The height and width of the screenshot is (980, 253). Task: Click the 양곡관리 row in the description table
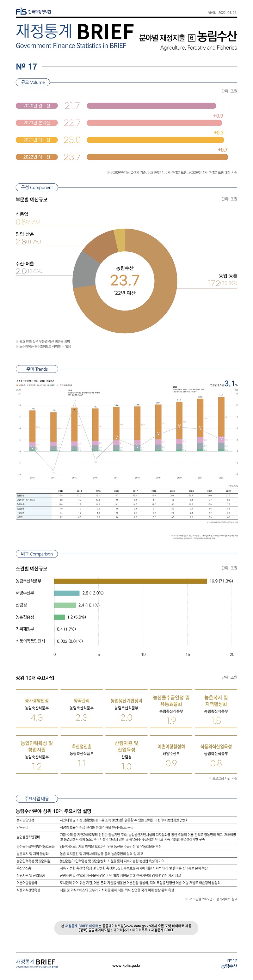(x=126, y=828)
